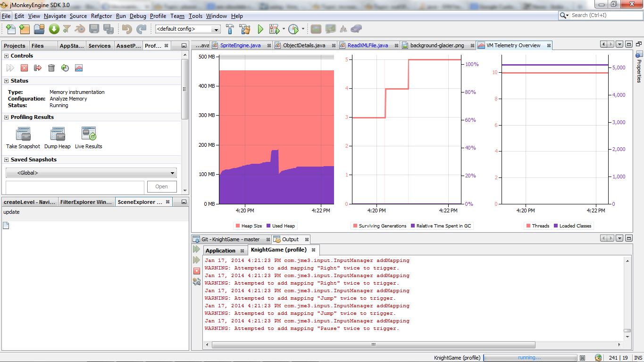Open the default config dropdown
644x362 pixels.
tap(188, 29)
